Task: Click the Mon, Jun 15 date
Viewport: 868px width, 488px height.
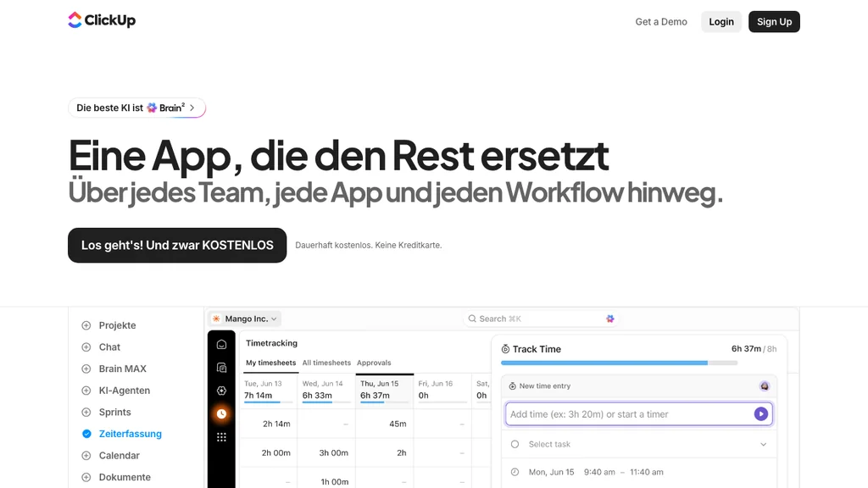Action: click(551, 472)
